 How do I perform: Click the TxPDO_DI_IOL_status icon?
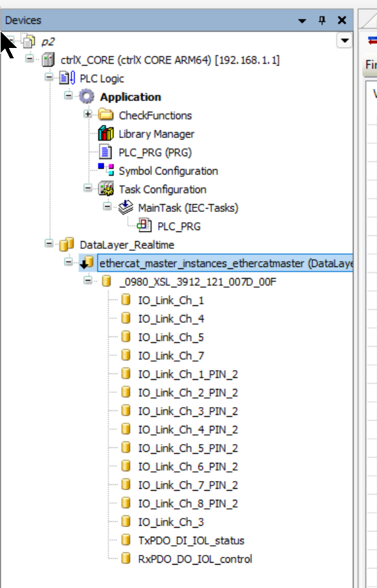[126, 539]
